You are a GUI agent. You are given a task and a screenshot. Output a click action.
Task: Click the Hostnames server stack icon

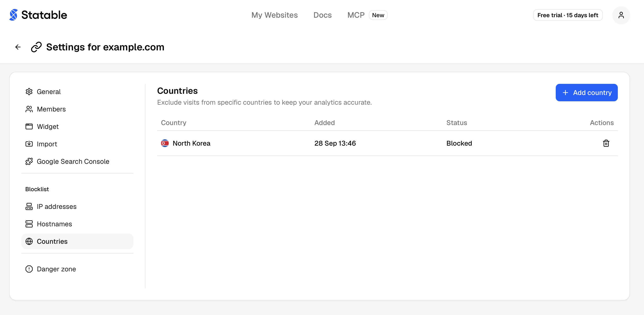(29, 224)
